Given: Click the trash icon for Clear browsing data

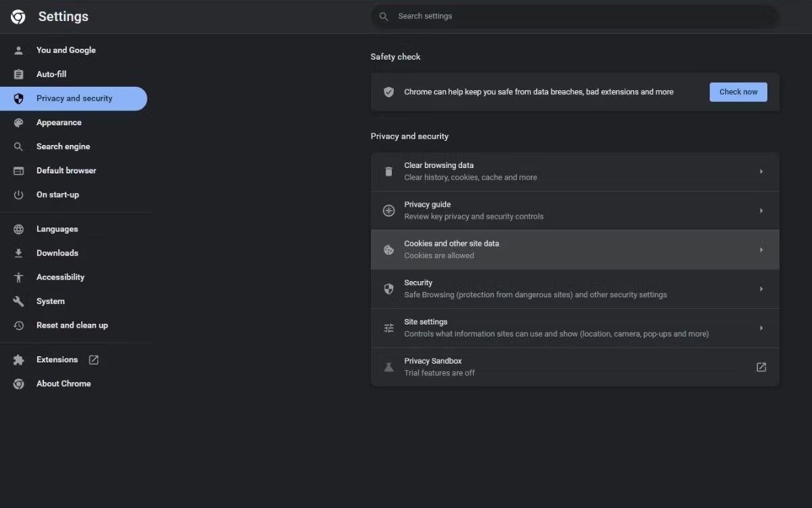Looking at the screenshot, I should point(388,171).
